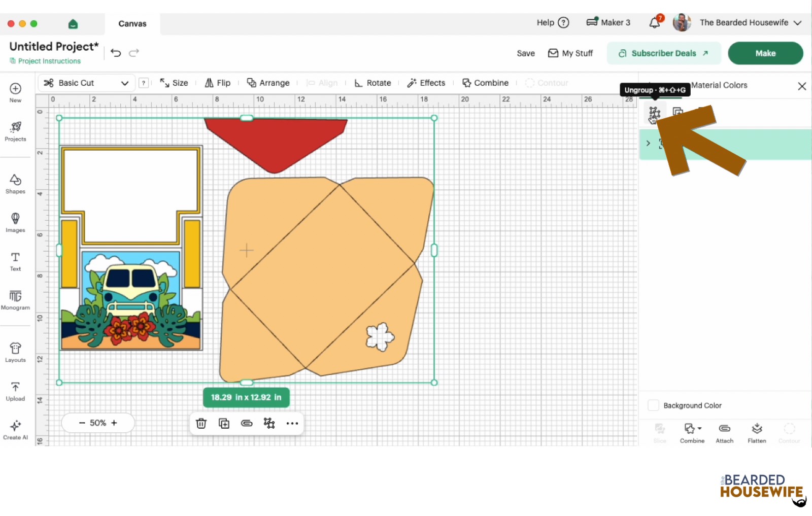Click New in the left sidebar

15,92
